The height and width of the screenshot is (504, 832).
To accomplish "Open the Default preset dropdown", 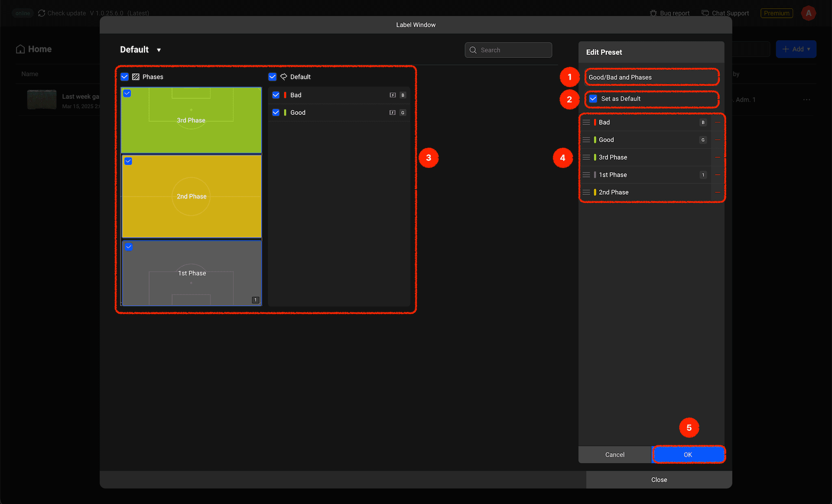I will (x=159, y=50).
